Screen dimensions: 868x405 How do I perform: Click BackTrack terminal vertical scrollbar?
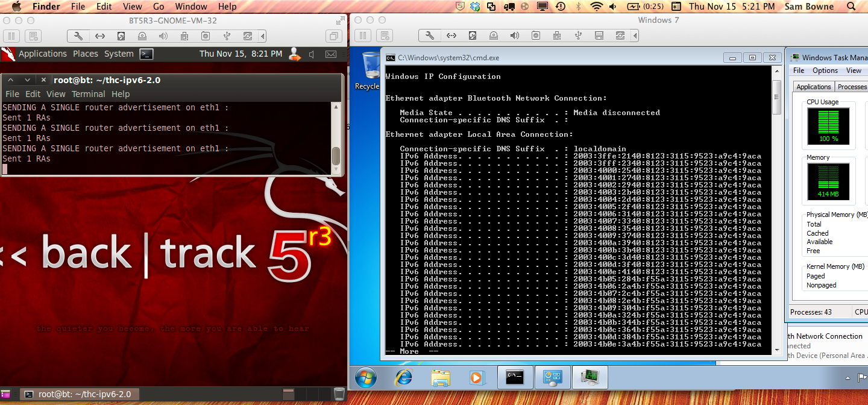[336, 138]
